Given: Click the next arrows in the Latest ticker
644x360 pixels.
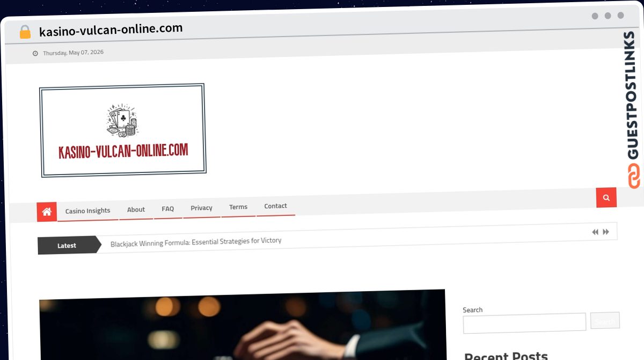Looking at the screenshot, I should (x=606, y=232).
